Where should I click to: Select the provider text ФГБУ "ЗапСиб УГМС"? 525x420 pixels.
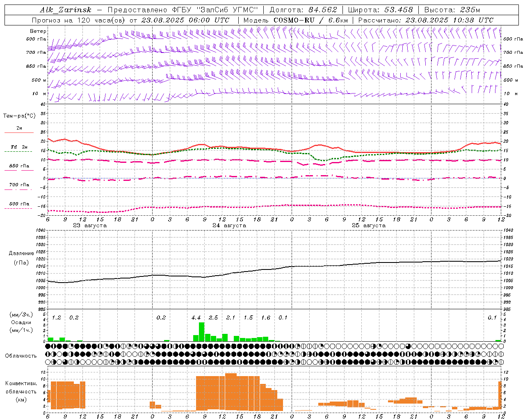tap(215, 10)
